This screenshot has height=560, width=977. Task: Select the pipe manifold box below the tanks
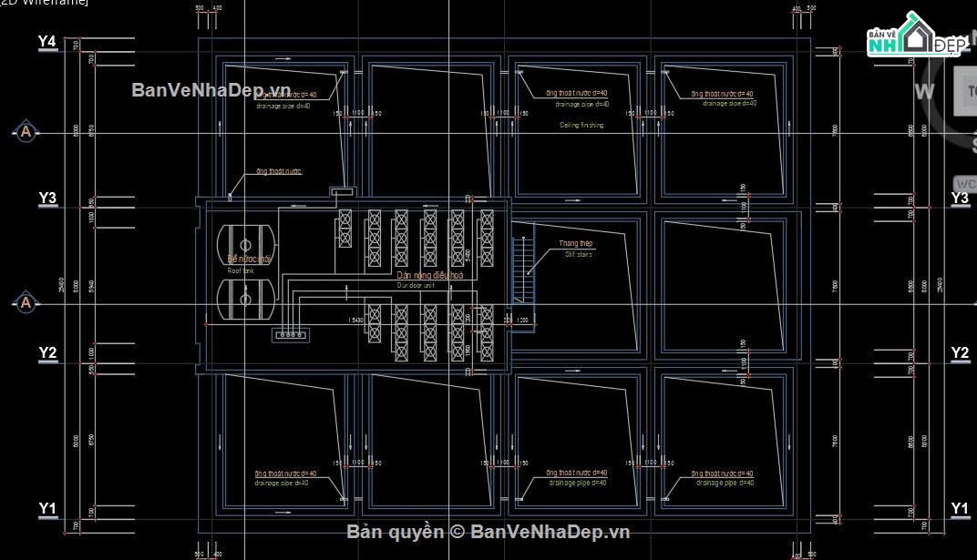click(x=291, y=335)
